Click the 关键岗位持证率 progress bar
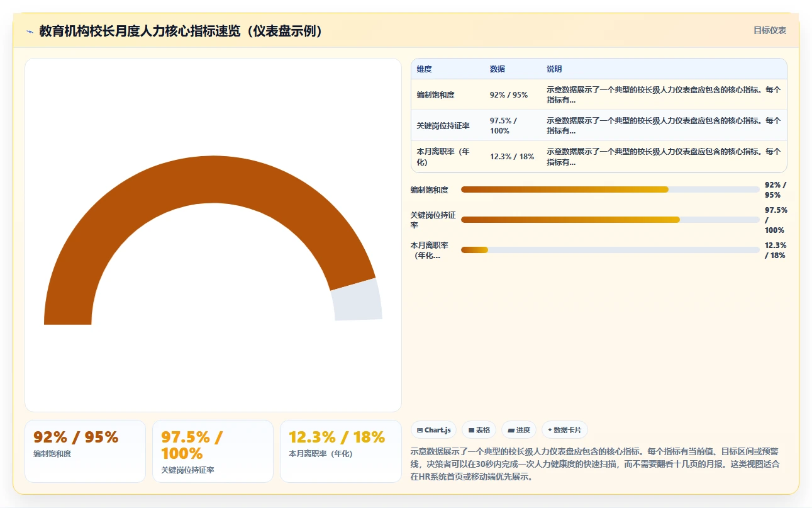 (610, 220)
